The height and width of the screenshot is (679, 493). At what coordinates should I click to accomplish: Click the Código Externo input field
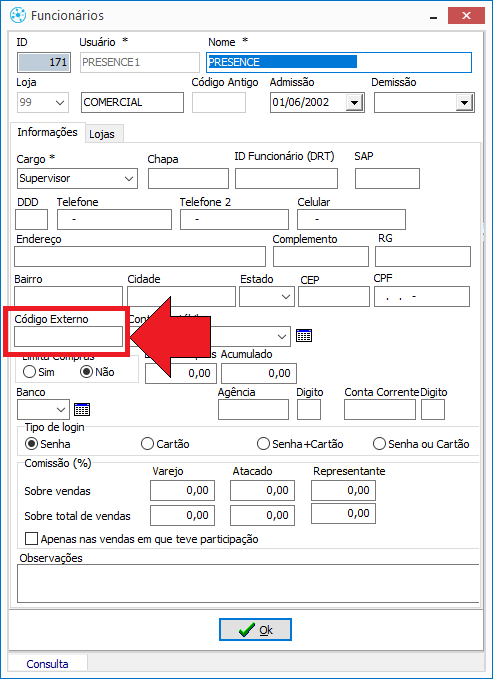click(68, 336)
